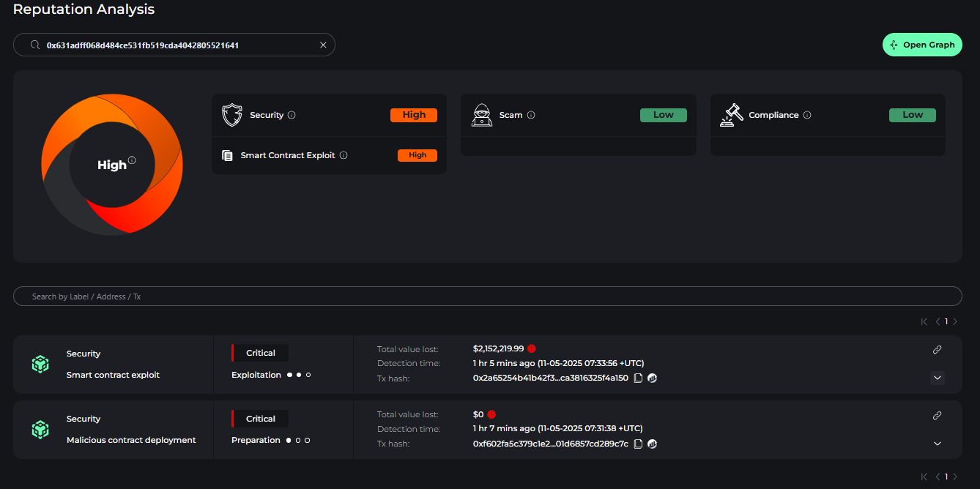This screenshot has width=980, height=489.
Task: Click the info icon next to Compliance
Action: coord(807,115)
